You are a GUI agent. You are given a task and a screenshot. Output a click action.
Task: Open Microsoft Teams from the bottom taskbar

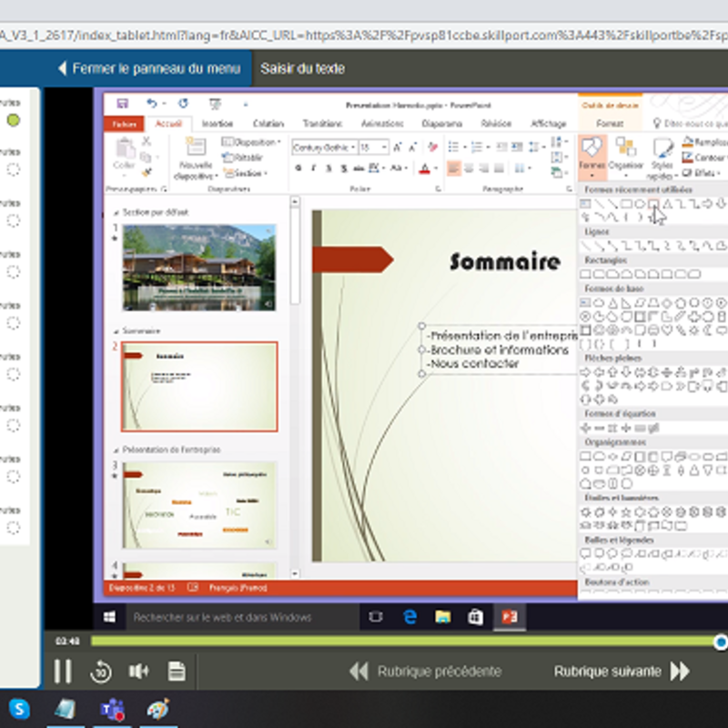click(113, 710)
